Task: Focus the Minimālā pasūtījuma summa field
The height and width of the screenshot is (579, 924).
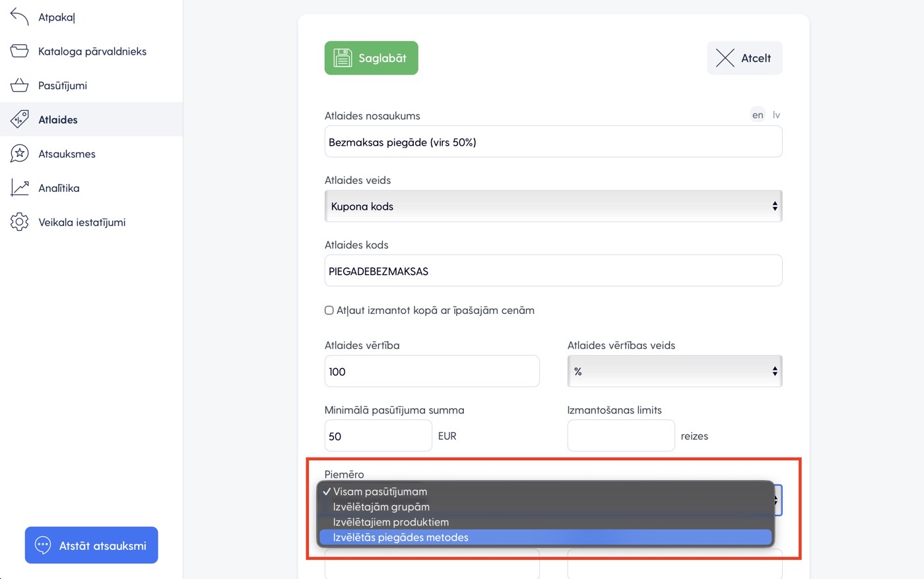Action: (x=378, y=436)
